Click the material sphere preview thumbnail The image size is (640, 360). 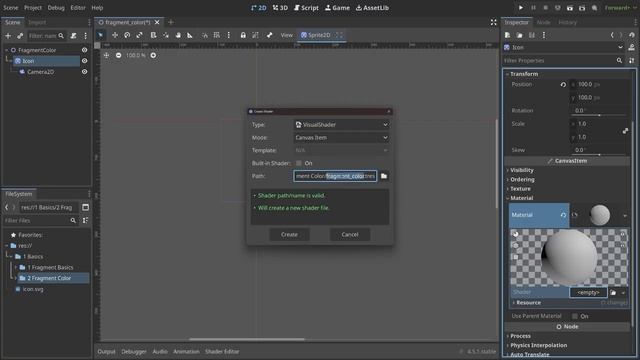[x=600, y=215]
